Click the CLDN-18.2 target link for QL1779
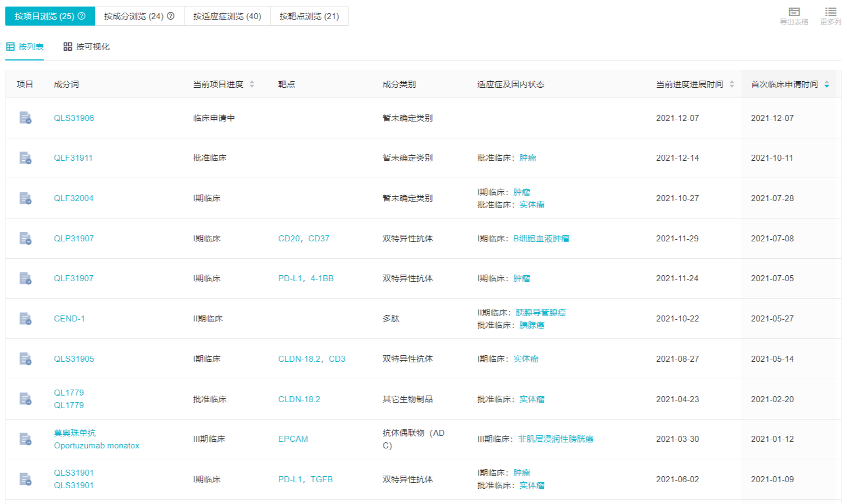 pyautogui.click(x=299, y=399)
